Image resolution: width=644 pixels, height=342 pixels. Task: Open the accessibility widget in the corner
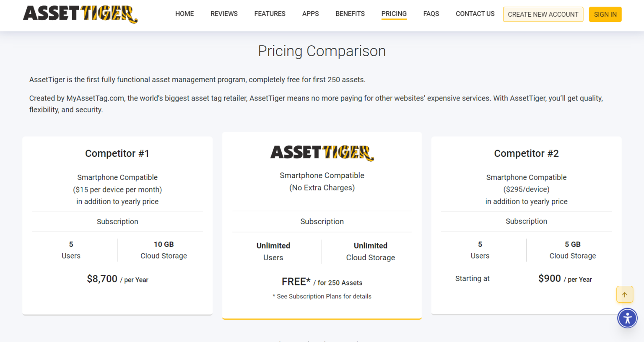point(627,318)
